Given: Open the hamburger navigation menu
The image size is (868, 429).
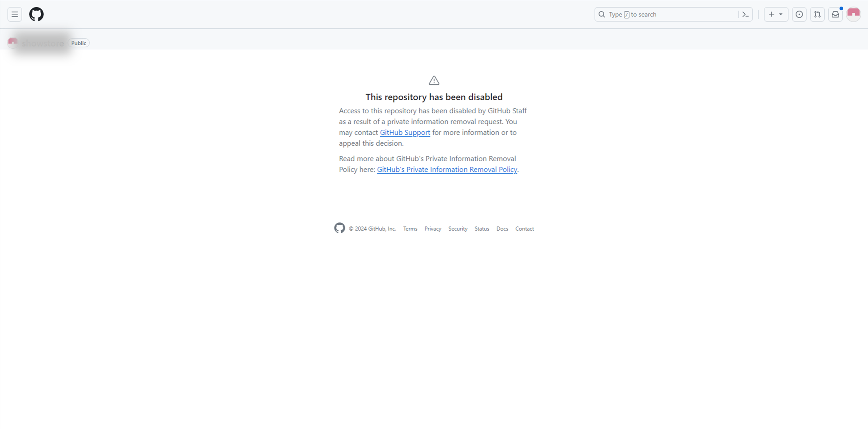Looking at the screenshot, I should pos(14,14).
